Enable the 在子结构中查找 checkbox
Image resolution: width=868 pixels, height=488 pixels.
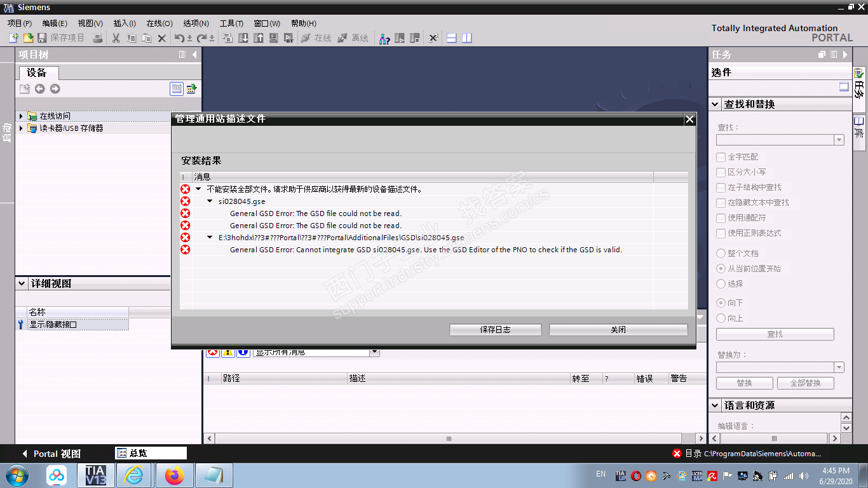click(721, 187)
